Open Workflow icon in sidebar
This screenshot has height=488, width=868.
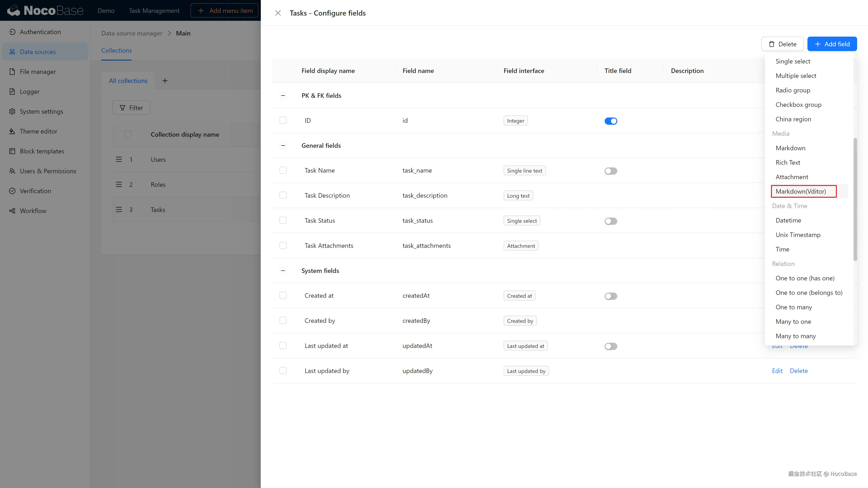[12, 211]
